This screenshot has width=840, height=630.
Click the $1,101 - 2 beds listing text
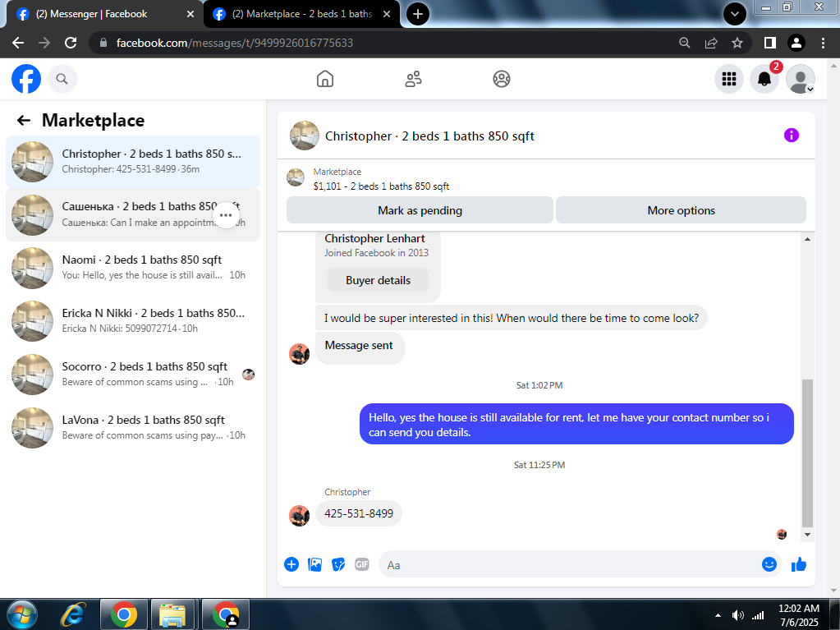point(382,186)
